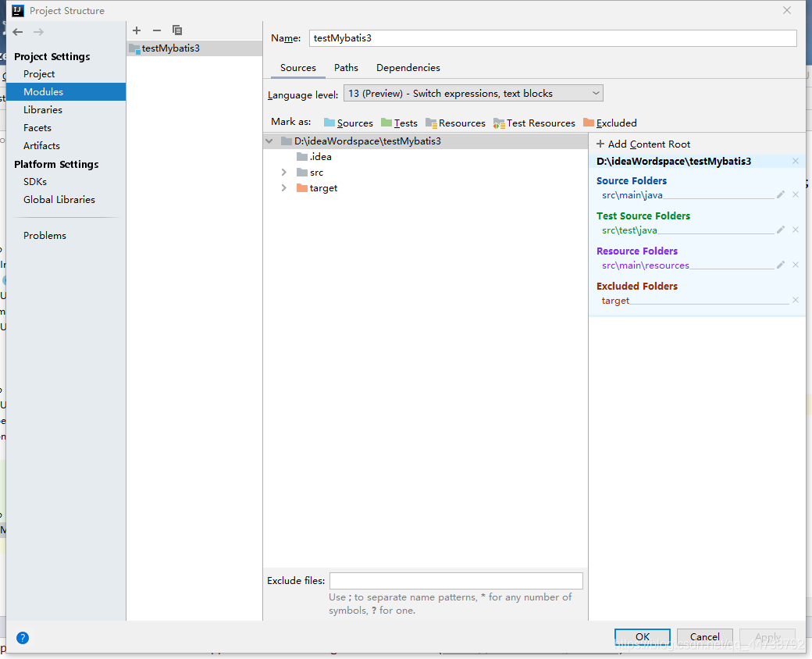The width and height of the screenshot is (812, 659).
Task: Click the OK button
Action: pyautogui.click(x=642, y=636)
